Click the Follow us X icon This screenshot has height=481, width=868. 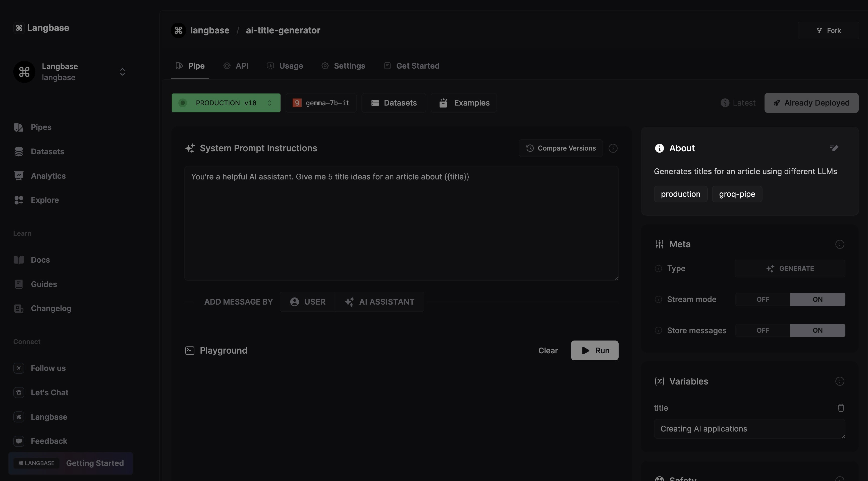pyautogui.click(x=19, y=368)
